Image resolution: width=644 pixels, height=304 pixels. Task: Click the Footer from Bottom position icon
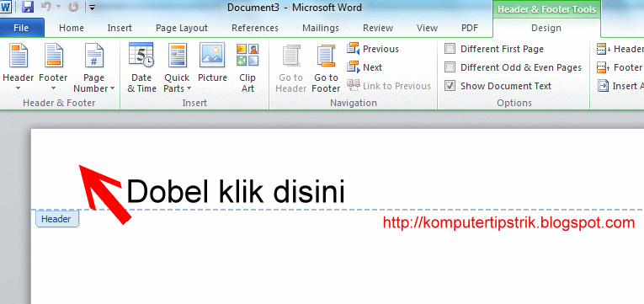tap(603, 67)
